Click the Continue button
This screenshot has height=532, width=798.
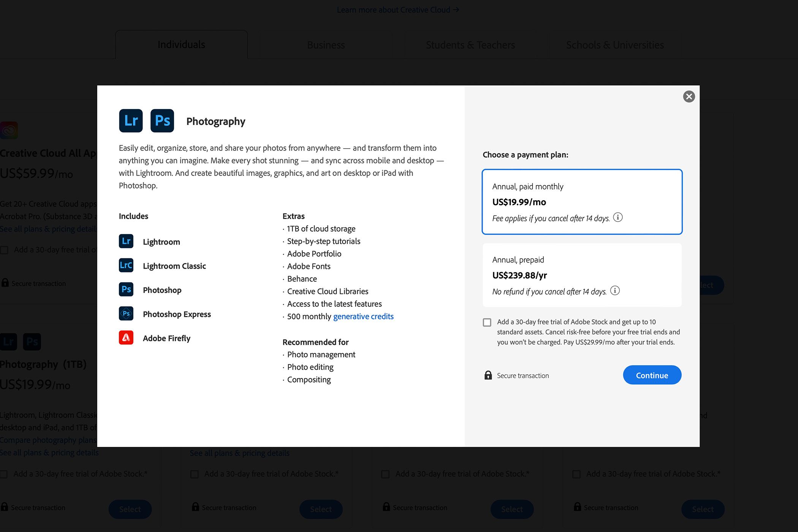[x=652, y=375]
